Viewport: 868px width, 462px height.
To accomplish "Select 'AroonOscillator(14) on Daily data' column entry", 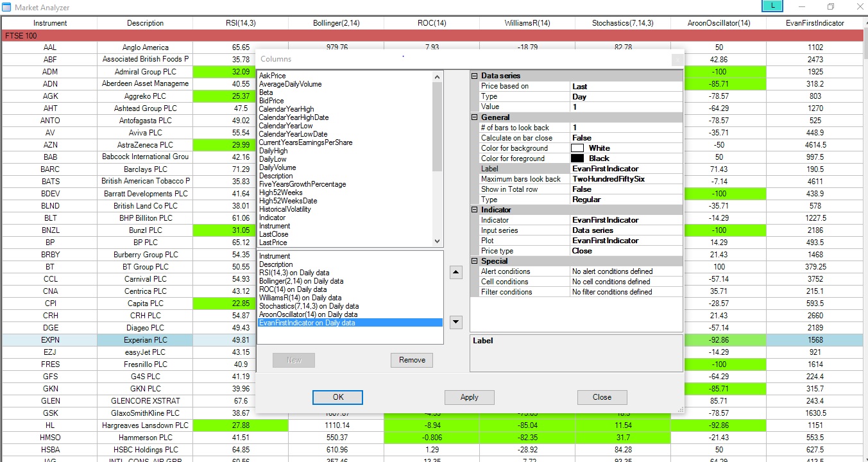I will click(350, 314).
